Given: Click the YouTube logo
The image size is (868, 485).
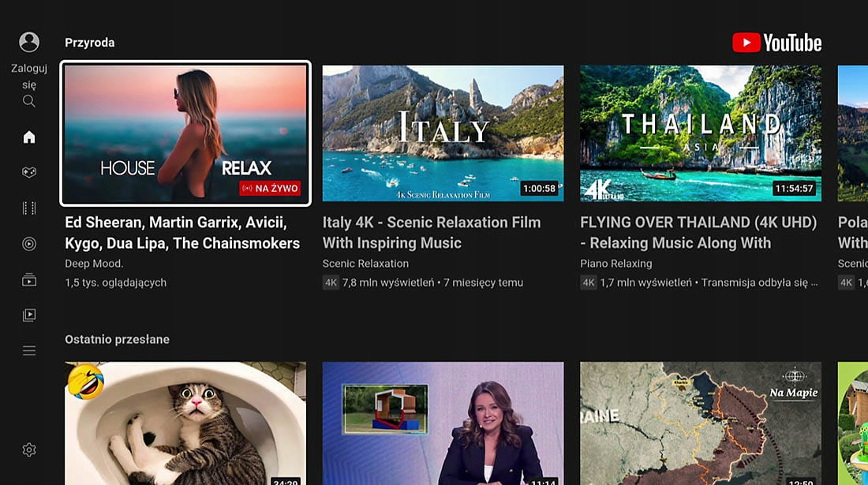Looking at the screenshot, I should point(776,43).
